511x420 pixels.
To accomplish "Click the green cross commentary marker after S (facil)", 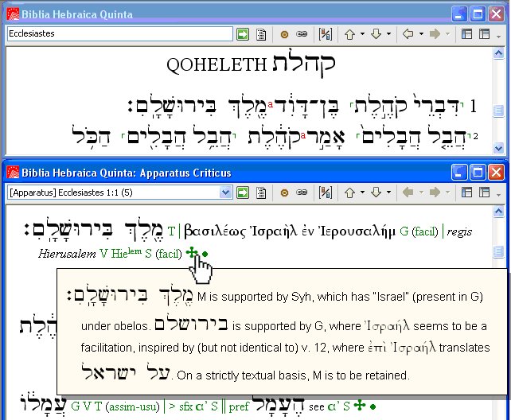I will [x=192, y=252].
